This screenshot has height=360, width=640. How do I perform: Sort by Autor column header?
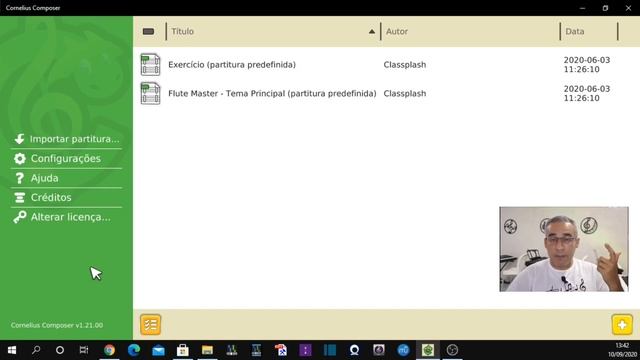coord(397,31)
